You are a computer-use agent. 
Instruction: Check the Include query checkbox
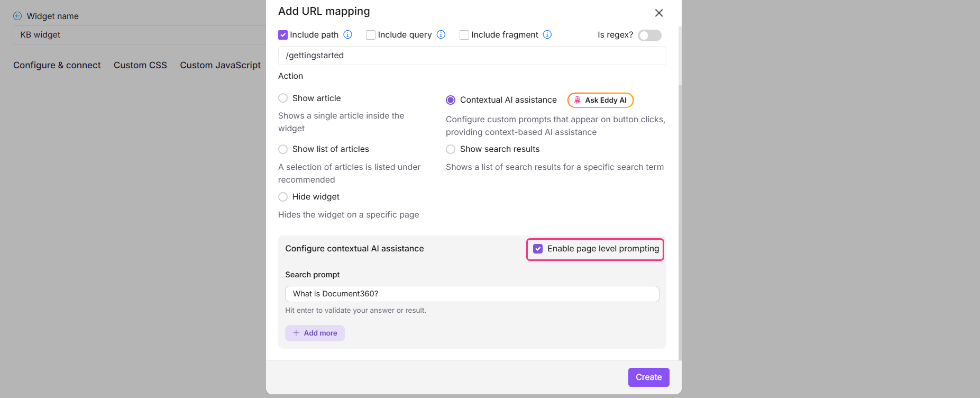[x=370, y=34]
